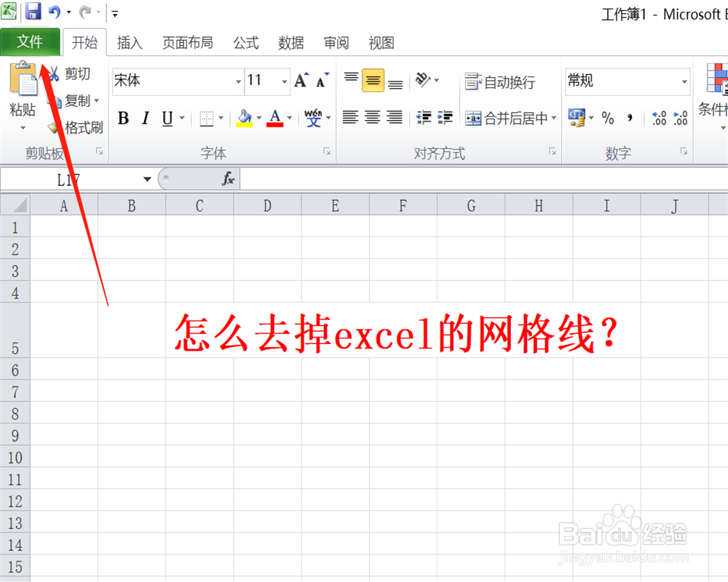The image size is (728, 582).
Task: Align text left
Action: 351,117
